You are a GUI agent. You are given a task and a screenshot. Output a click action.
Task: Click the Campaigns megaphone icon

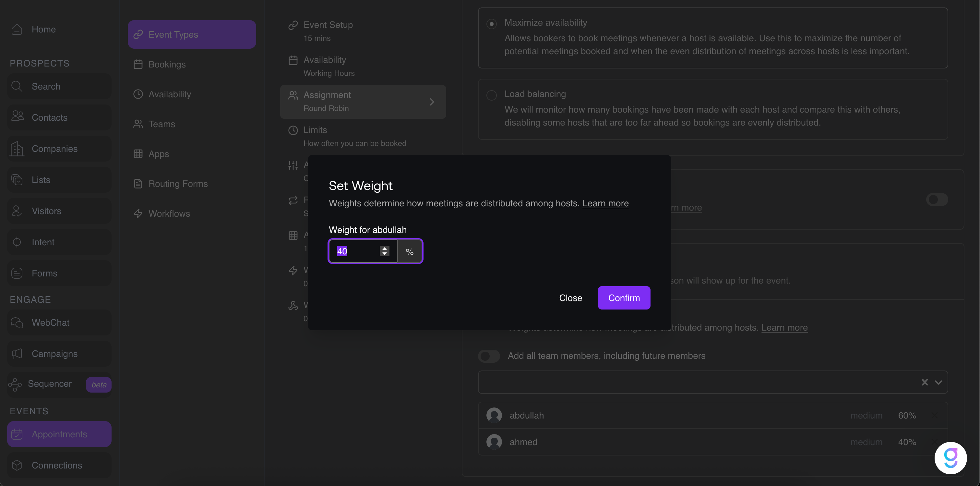(x=17, y=354)
